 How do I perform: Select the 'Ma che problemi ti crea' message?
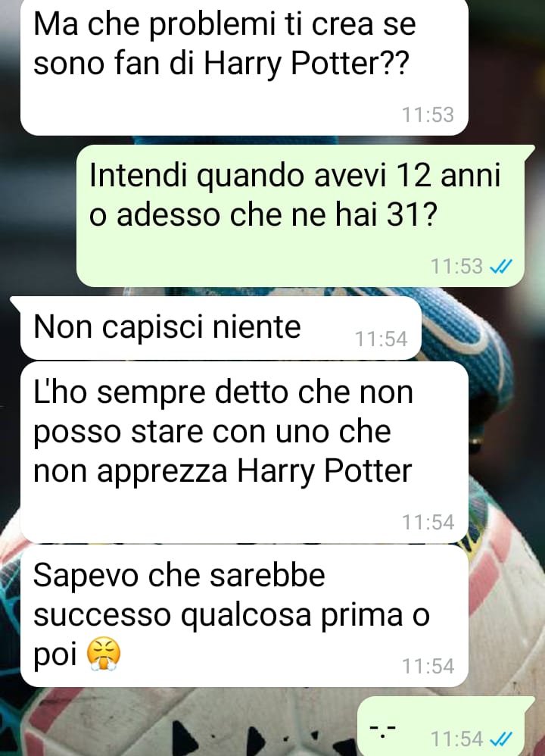pyautogui.click(x=244, y=67)
